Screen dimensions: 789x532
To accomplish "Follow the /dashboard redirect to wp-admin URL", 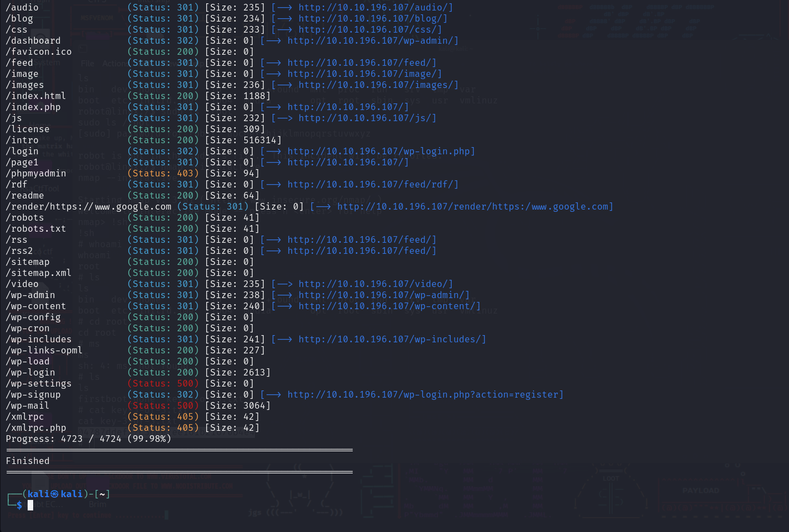I will click(x=370, y=40).
